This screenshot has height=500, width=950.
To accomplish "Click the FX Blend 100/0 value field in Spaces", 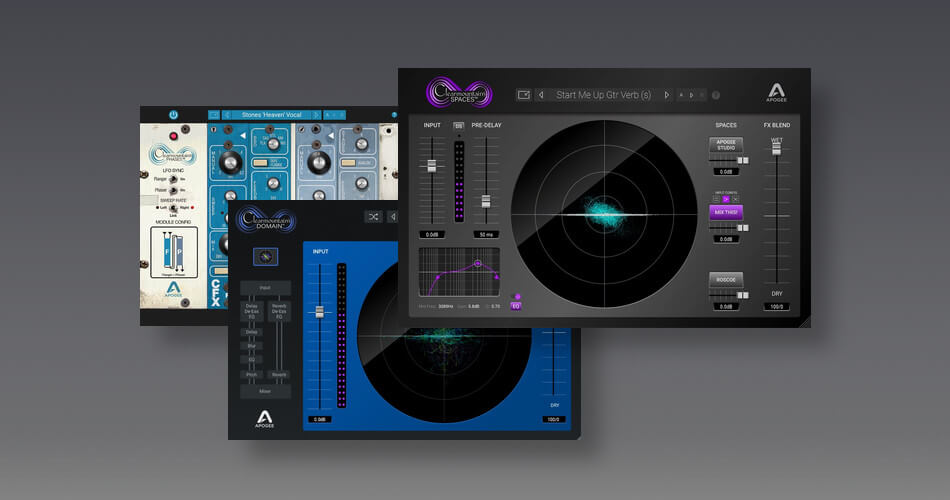I will tap(776, 307).
